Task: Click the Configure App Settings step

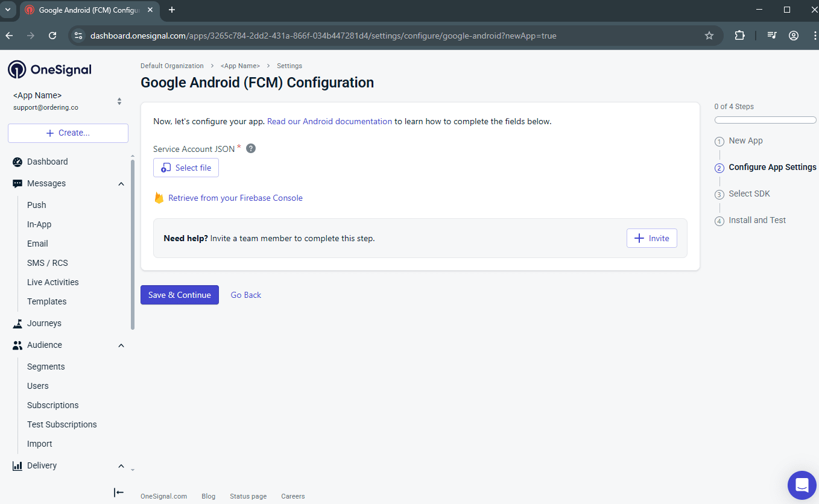Action: coord(772,167)
